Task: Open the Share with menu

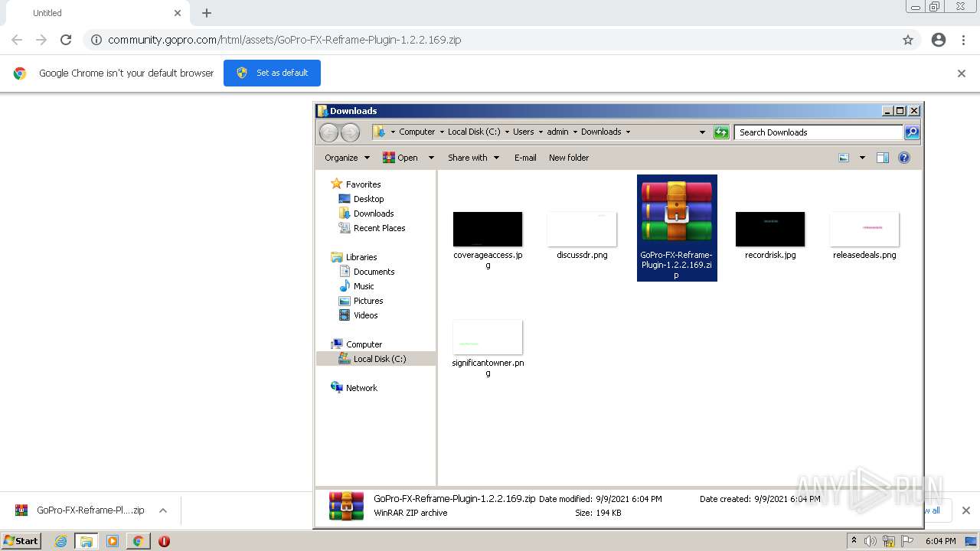Action: click(x=473, y=158)
